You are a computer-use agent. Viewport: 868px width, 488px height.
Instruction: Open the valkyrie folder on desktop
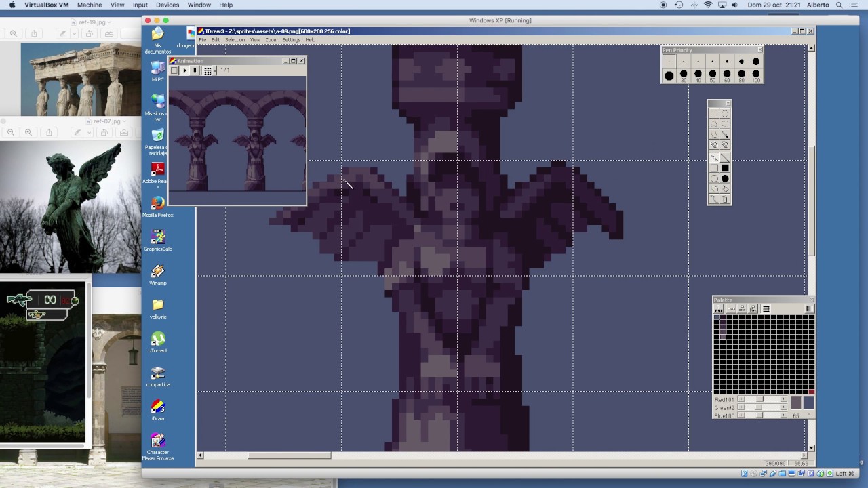157,308
